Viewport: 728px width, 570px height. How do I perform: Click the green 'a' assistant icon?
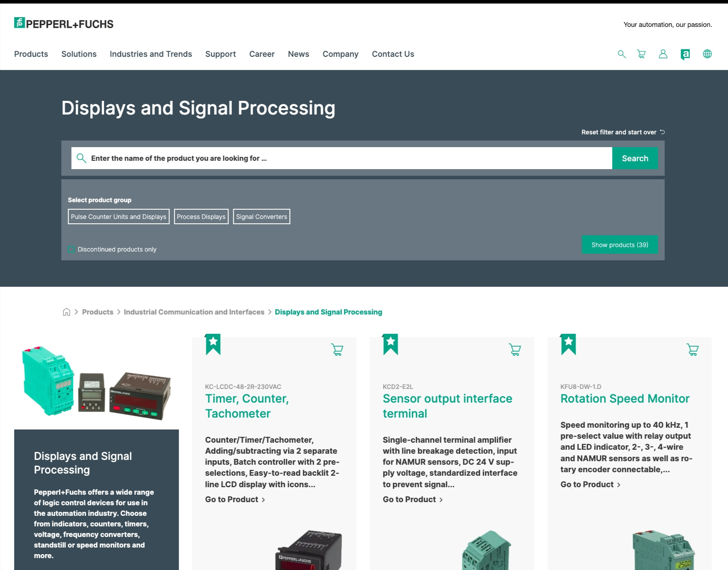click(685, 54)
